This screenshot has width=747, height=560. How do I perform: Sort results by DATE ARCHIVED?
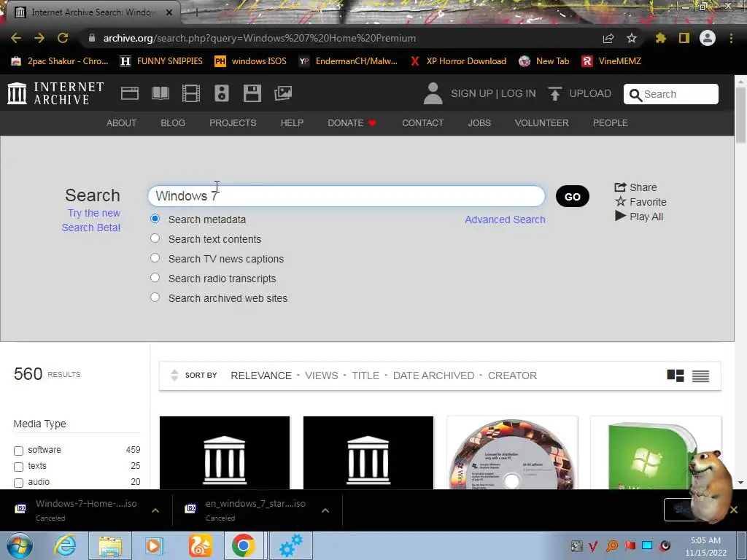click(x=433, y=376)
